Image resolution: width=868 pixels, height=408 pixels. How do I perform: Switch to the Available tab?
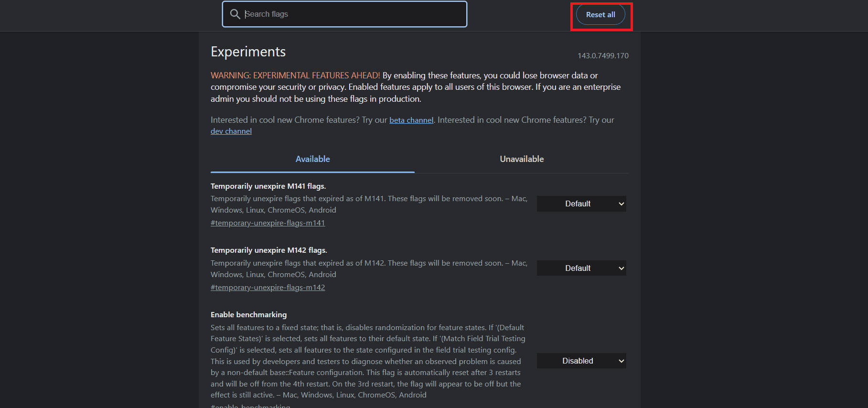(x=312, y=159)
